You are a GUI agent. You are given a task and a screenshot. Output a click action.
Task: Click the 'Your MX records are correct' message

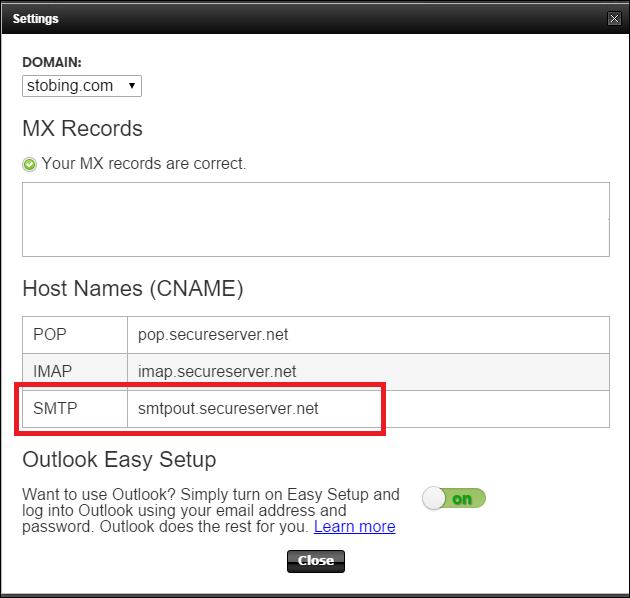(x=144, y=164)
